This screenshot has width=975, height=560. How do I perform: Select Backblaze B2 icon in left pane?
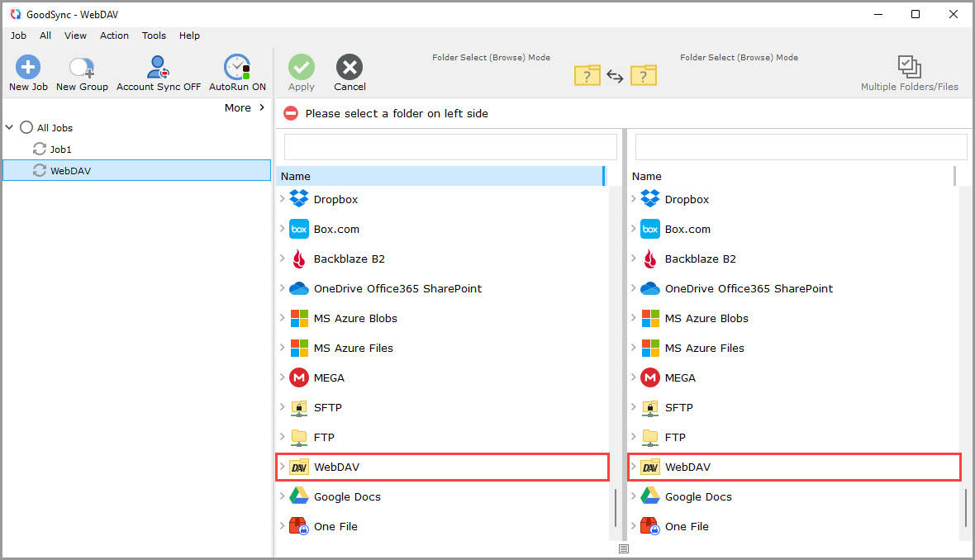[x=299, y=259]
